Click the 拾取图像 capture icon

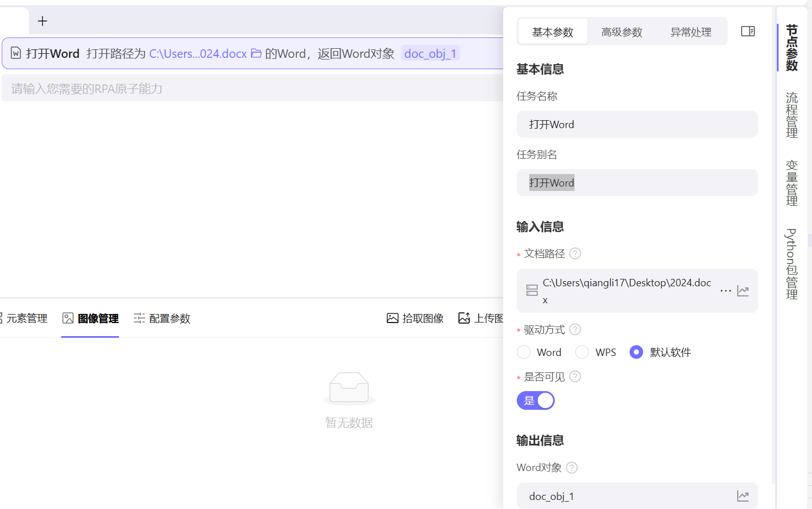[x=392, y=317]
